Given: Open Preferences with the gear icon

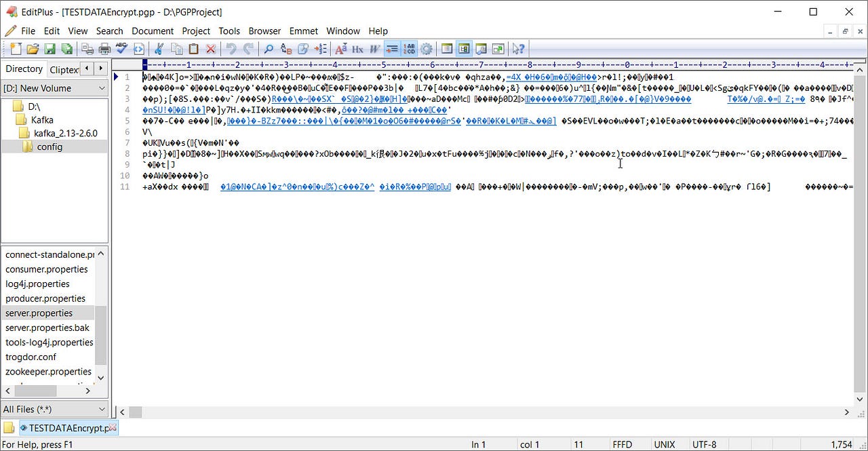Looking at the screenshot, I should point(426,49).
